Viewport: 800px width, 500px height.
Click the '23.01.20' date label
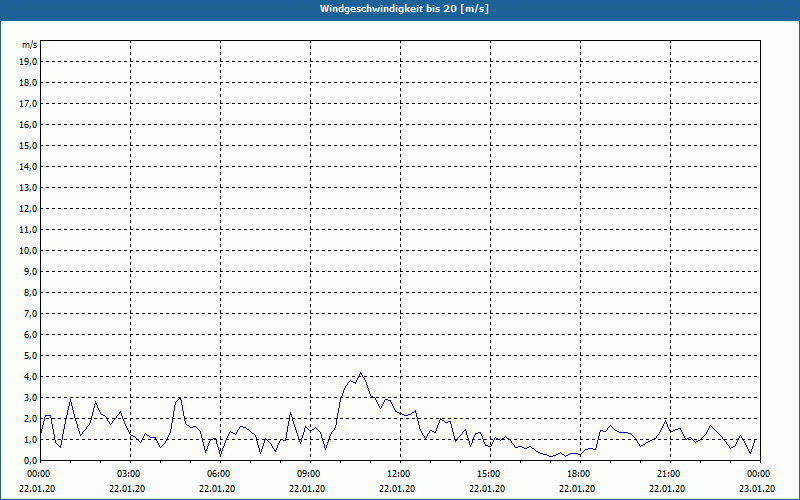pos(757,489)
